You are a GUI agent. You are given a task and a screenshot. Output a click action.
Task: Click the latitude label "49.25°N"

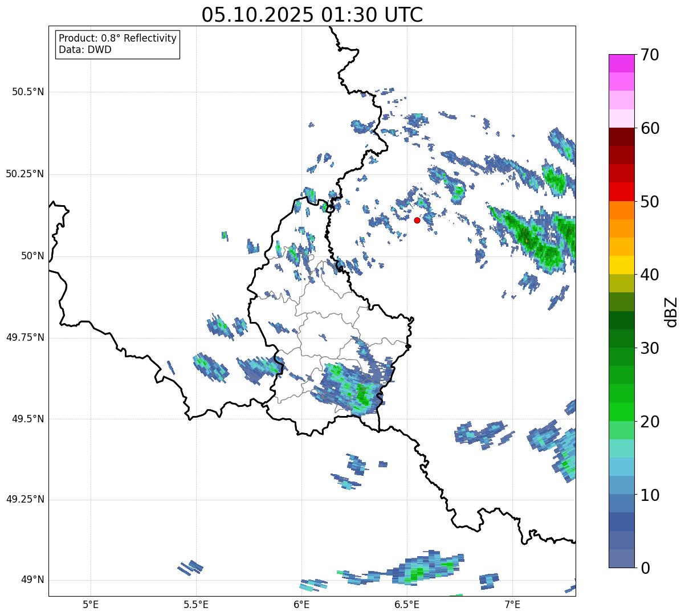[x=25, y=500]
